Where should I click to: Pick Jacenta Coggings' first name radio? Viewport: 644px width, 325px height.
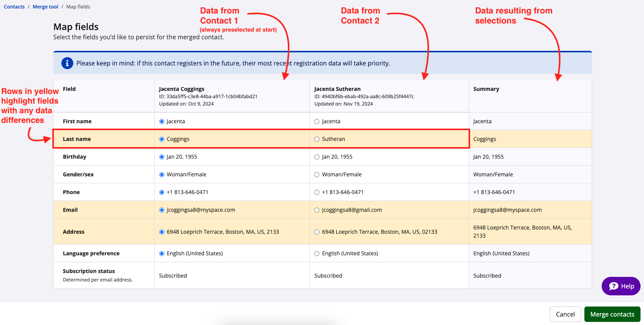coord(162,121)
